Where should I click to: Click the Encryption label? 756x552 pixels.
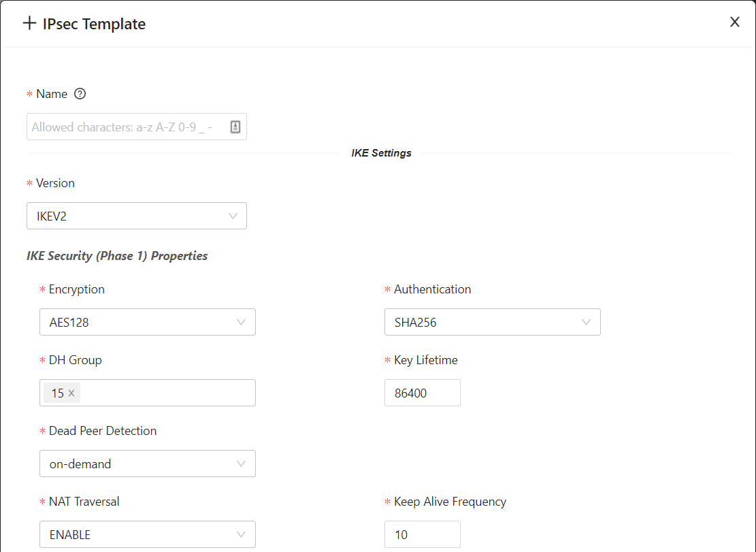[77, 289]
